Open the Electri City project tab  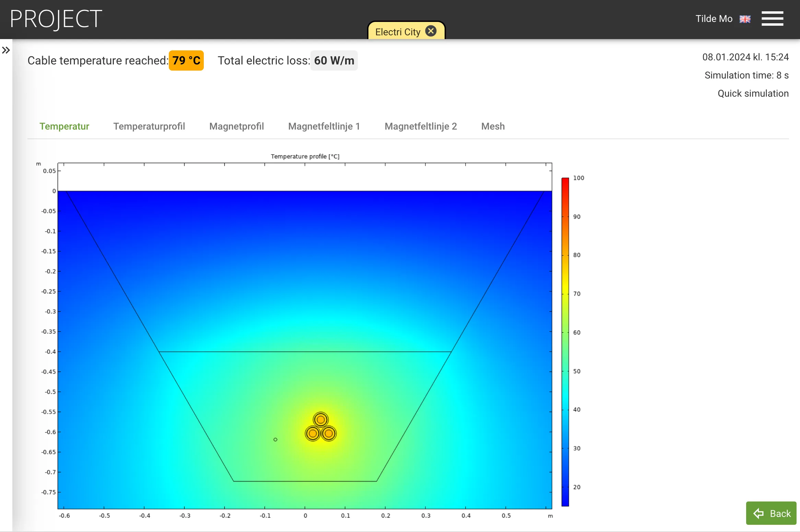[398, 32]
